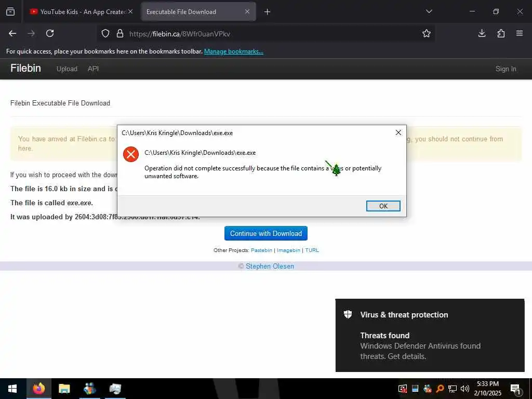This screenshot has width=532, height=399.
Task: Open Upload in Filebin navbar
Action: click(67, 69)
